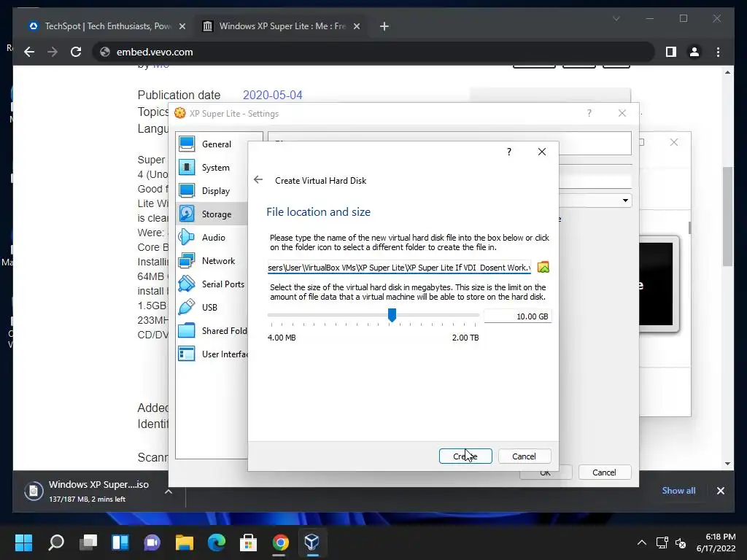Click the folder icon to choose disk location
The image size is (747, 560).
pyautogui.click(x=543, y=267)
